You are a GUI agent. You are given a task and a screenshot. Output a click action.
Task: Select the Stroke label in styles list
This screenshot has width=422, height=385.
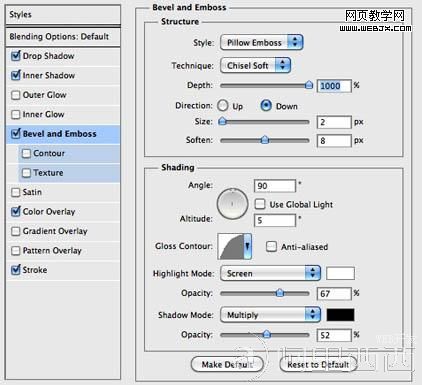35,270
